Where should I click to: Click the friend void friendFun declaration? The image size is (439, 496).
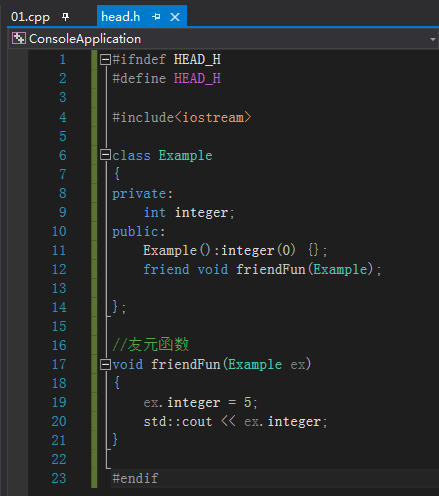tap(262, 269)
